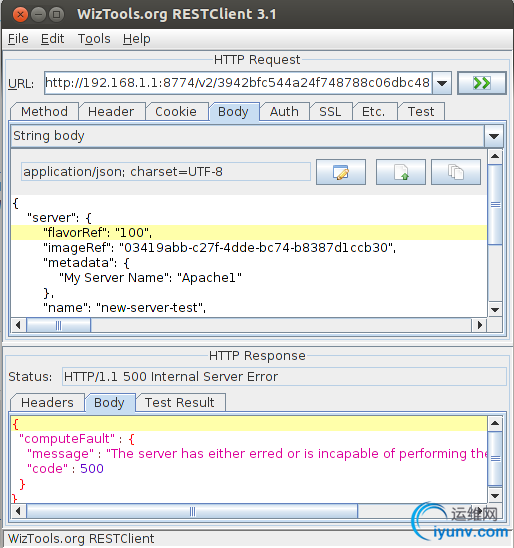Click the application/json content-type field
The height and width of the screenshot is (548, 514).
pyautogui.click(x=166, y=172)
